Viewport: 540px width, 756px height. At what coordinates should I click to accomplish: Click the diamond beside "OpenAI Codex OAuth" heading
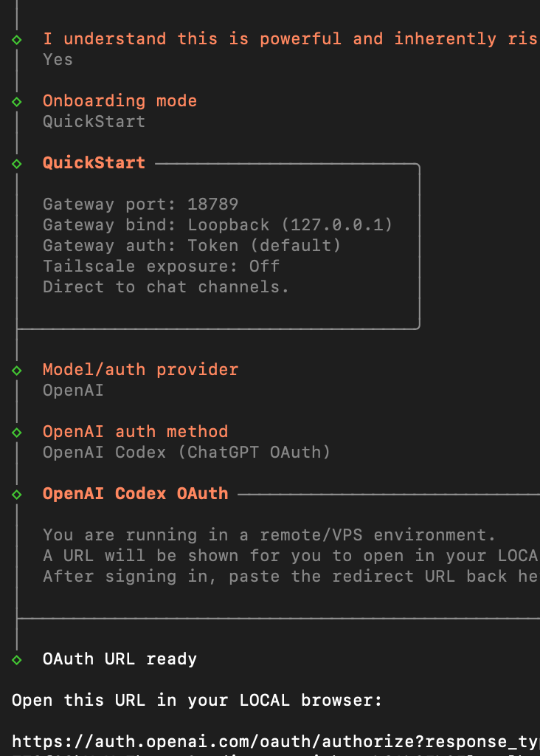(16, 494)
